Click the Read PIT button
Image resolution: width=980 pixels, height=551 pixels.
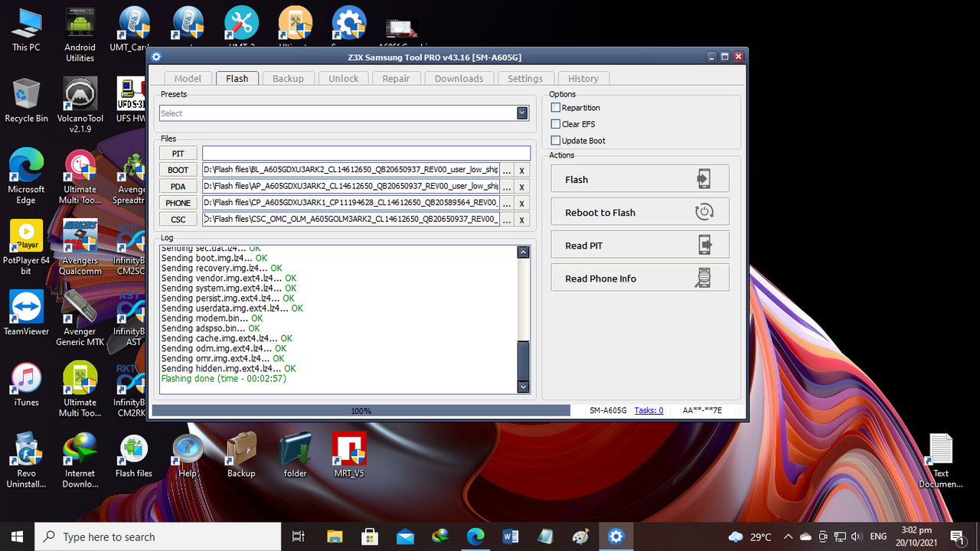click(640, 245)
